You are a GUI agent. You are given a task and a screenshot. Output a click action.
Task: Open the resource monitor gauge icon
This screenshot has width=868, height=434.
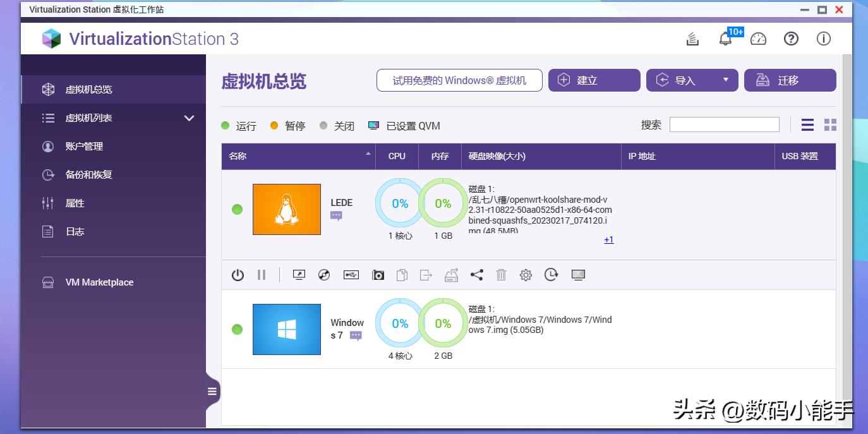(x=758, y=39)
